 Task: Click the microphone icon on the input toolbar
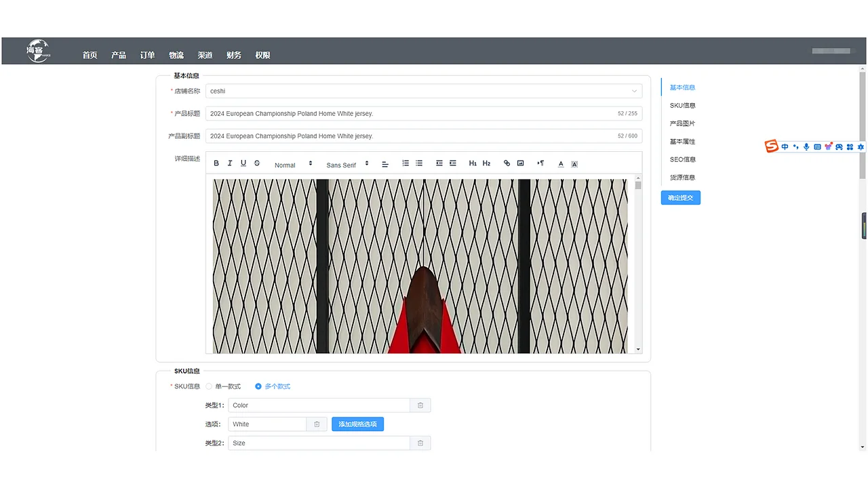point(806,146)
